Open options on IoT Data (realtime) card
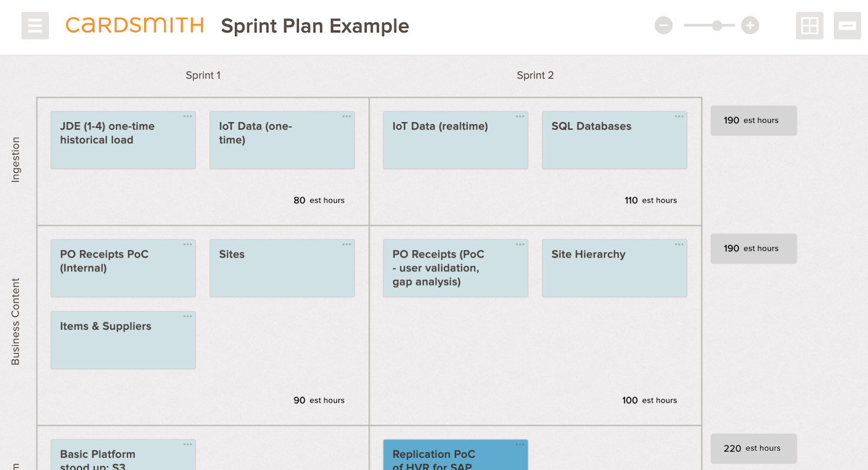Viewport: 868px width, 470px height. click(520, 117)
